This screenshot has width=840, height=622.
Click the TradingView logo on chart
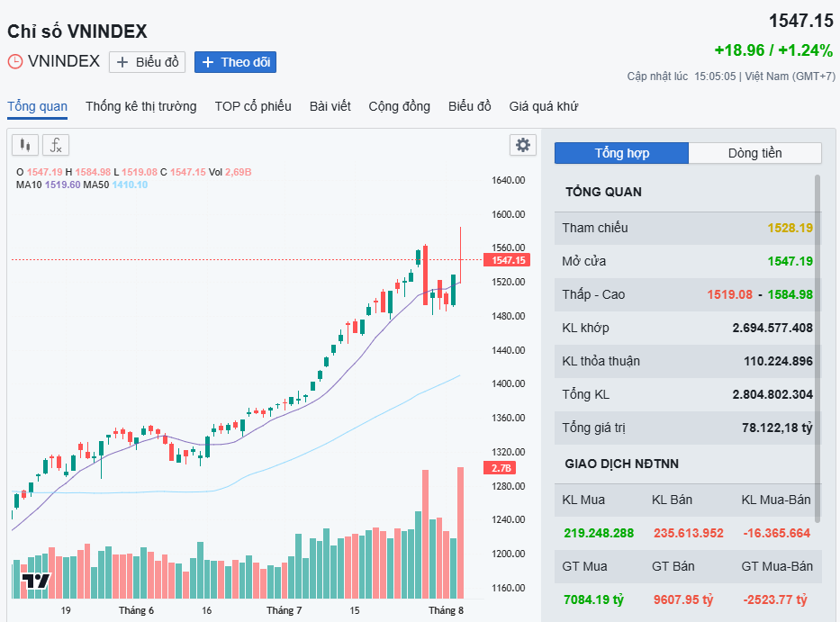(x=36, y=581)
